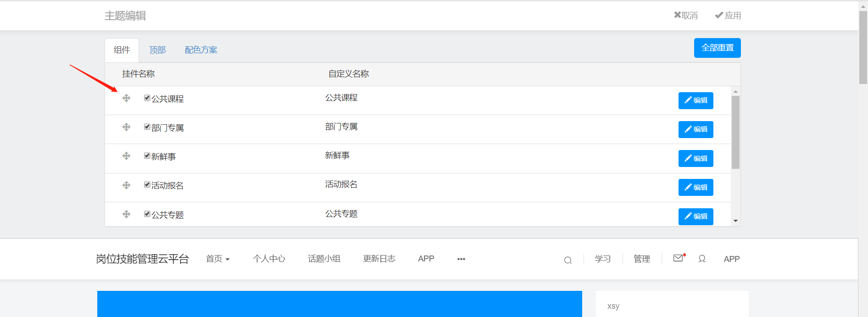Viewport: 868px width, 317px height.
Task: Click the 自定义名称 column header
Action: [349, 74]
